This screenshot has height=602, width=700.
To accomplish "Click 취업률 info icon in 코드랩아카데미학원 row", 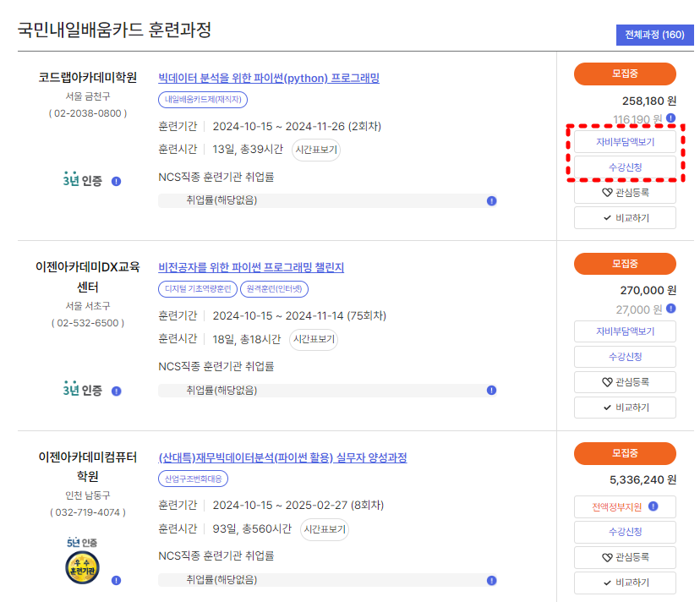I will (x=491, y=201).
